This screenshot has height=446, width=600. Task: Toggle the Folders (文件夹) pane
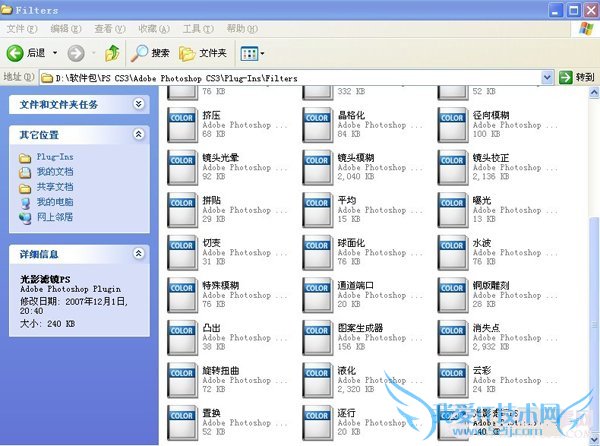click(x=203, y=53)
